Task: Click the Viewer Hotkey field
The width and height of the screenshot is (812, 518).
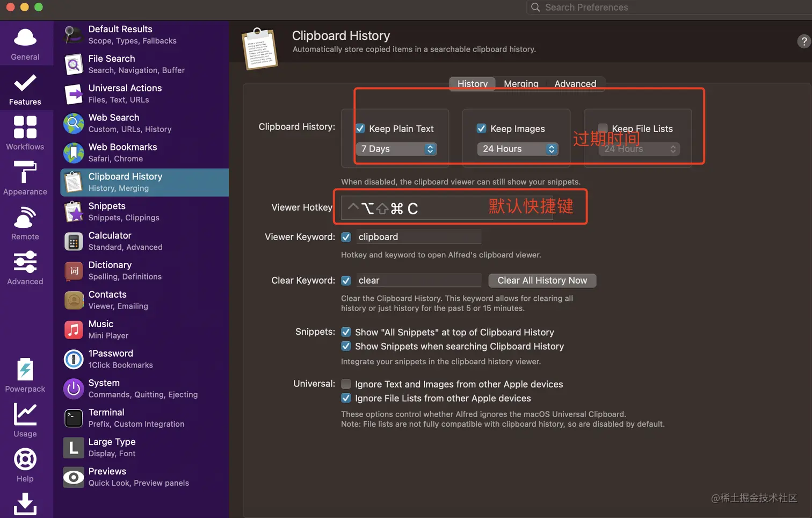Action: tap(447, 208)
